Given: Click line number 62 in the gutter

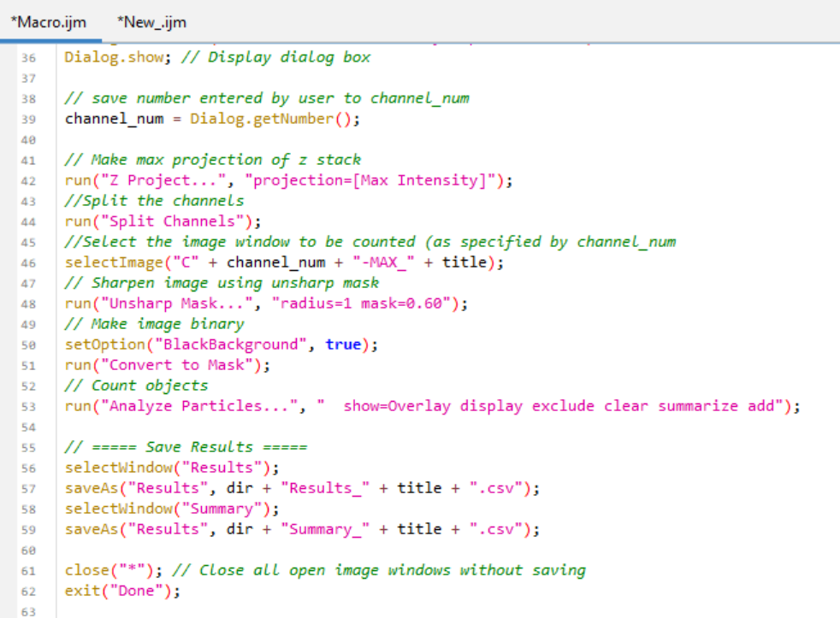Looking at the screenshot, I should tap(28, 592).
